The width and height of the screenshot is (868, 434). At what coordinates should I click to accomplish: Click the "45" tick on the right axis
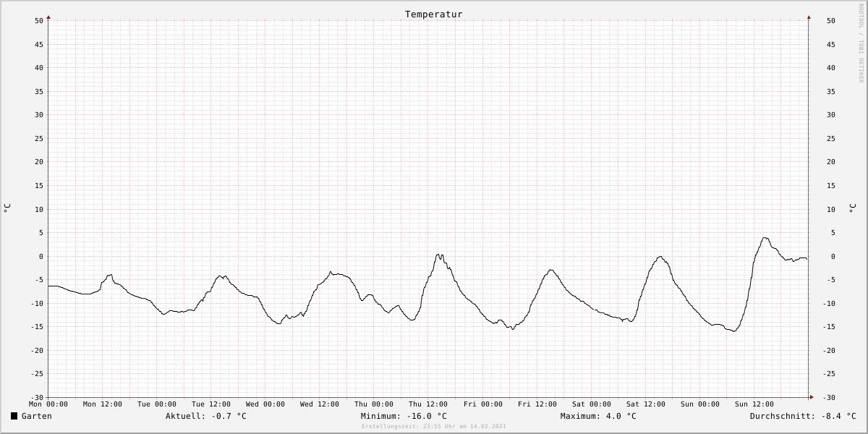tap(831, 45)
